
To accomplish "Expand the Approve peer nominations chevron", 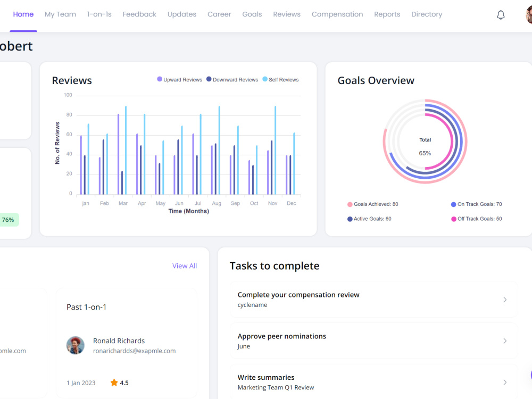I will (505, 341).
